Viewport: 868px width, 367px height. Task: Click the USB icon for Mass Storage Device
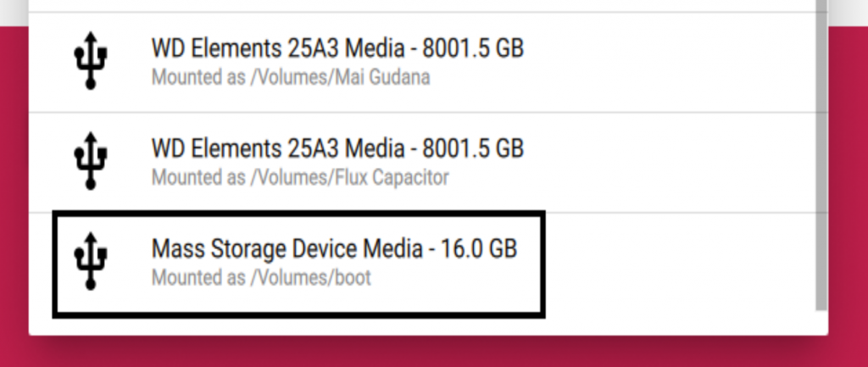[90, 261]
